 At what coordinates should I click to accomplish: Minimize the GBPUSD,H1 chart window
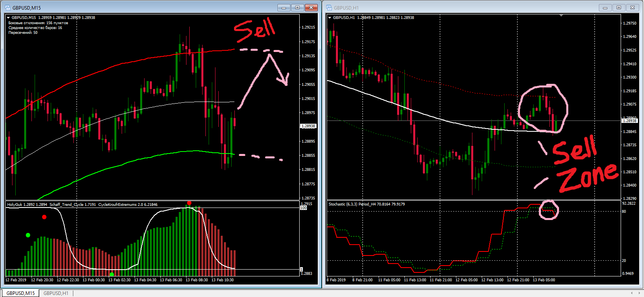(605, 8)
